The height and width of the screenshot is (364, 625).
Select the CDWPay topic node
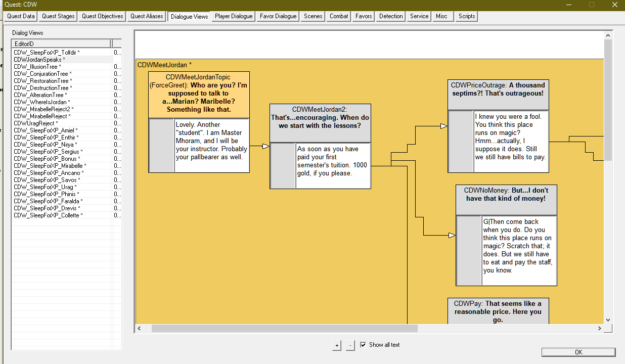coord(498,311)
